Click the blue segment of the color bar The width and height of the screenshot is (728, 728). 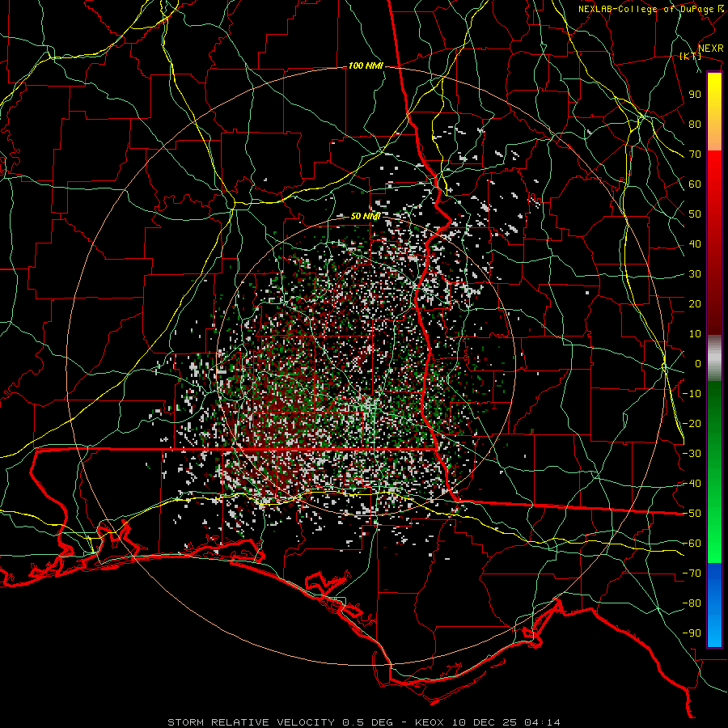click(714, 604)
